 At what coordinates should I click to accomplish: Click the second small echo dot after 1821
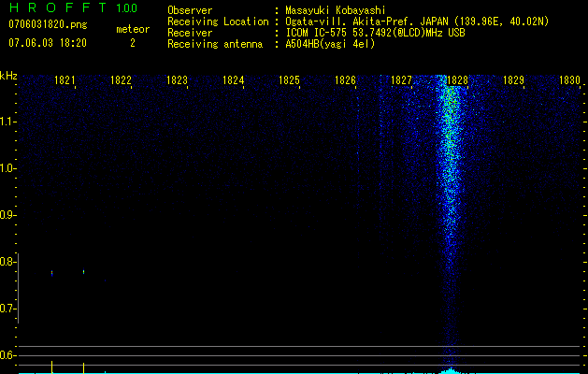pyautogui.click(x=83, y=271)
